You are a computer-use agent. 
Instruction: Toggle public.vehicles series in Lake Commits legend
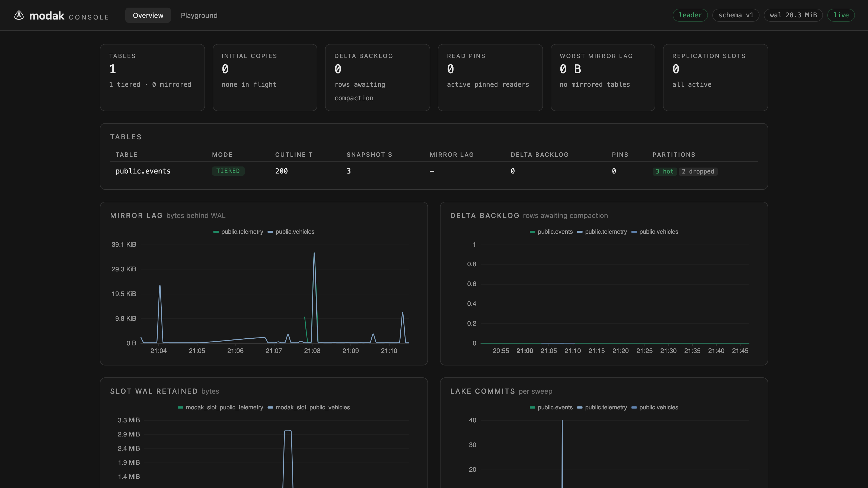655,407
